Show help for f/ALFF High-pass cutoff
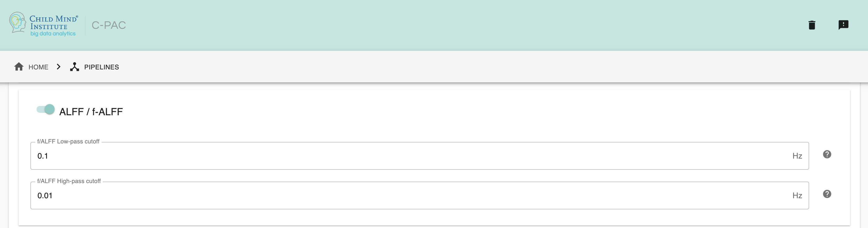The width and height of the screenshot is (868, 228). [827, 194]
